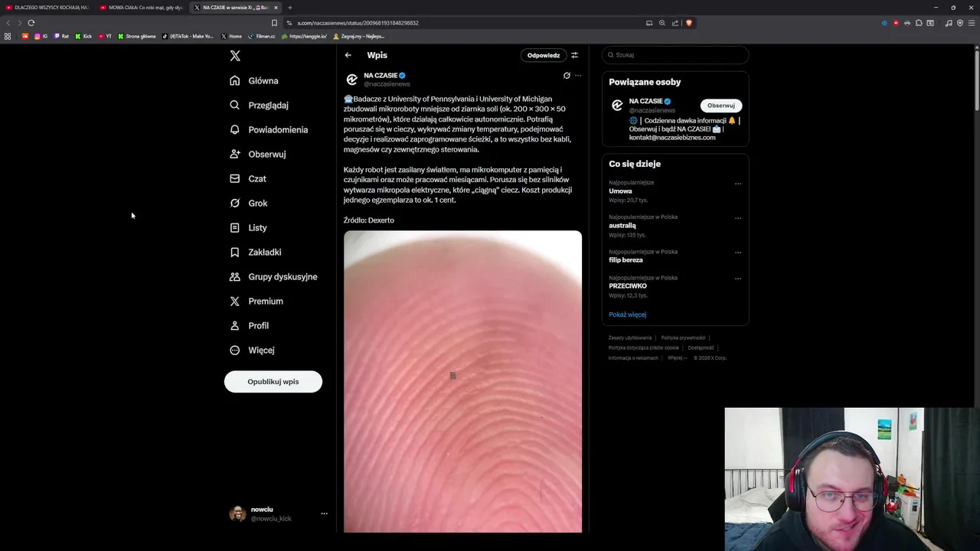Open the fingertip microrobot image

[462, 381]
